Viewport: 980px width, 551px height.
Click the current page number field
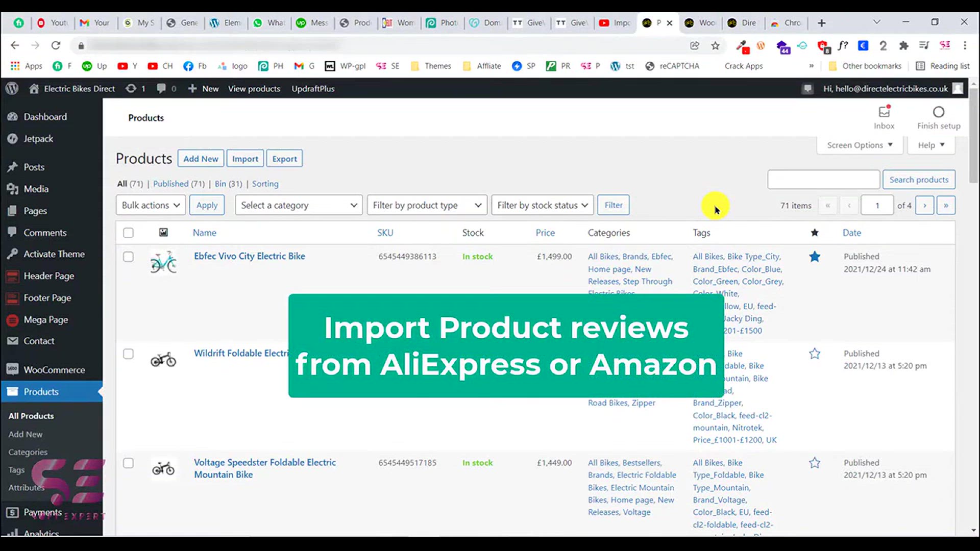point(877,205)
